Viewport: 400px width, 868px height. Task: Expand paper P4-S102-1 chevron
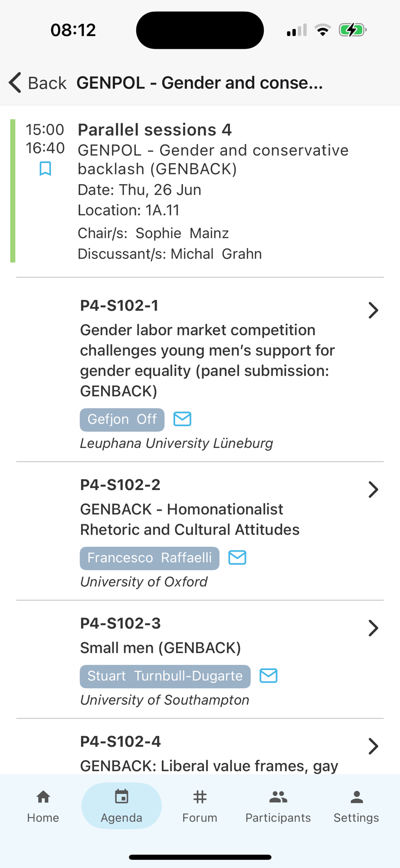[x=373, y=310]
